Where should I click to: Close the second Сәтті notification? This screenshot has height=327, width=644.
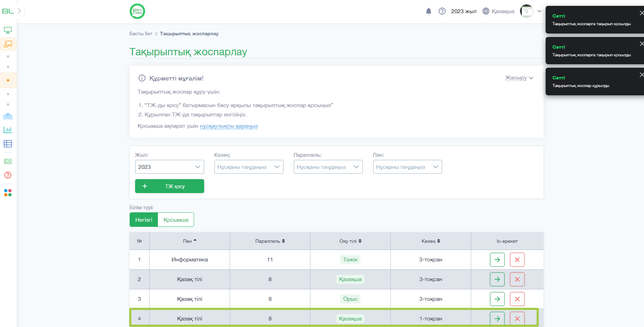click(x=641, y=44)
